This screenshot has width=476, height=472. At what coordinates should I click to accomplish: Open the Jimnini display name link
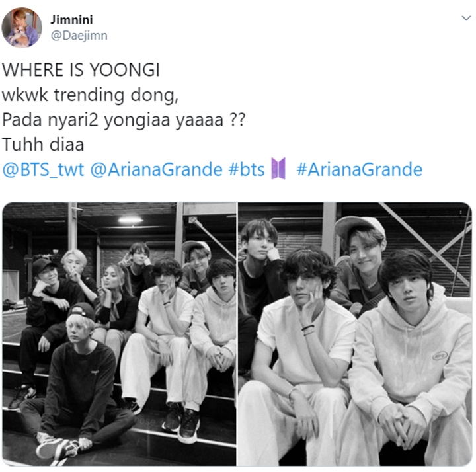71,20
